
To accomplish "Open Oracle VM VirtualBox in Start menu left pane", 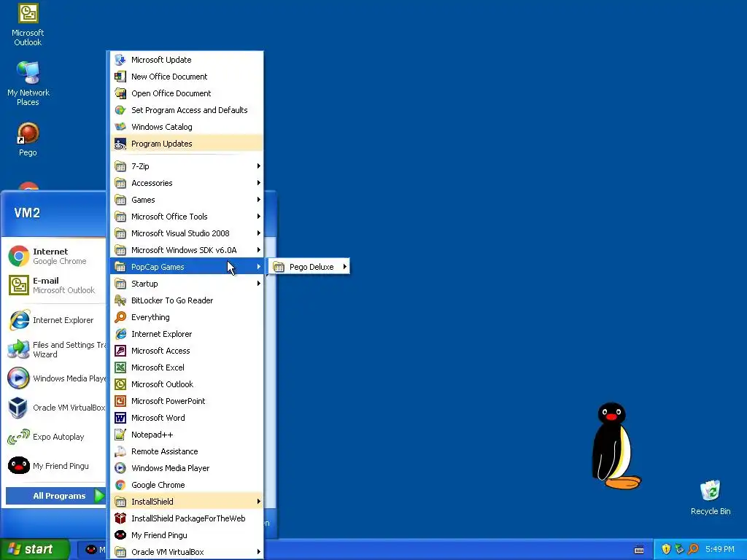I will (x=55, y=408).
